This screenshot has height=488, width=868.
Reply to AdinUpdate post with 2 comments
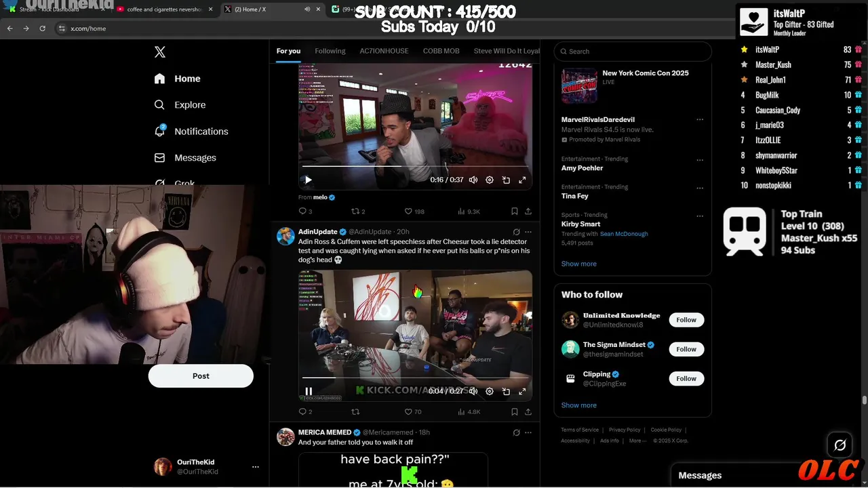click(305, 411)
